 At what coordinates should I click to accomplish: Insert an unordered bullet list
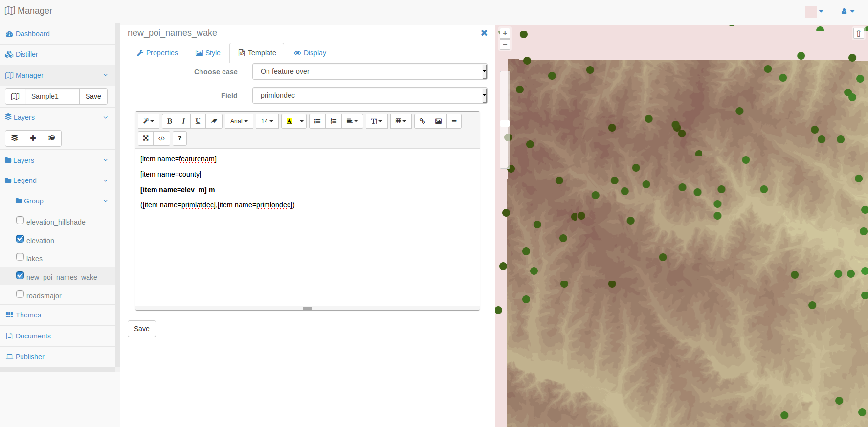(x=317, y=121)
